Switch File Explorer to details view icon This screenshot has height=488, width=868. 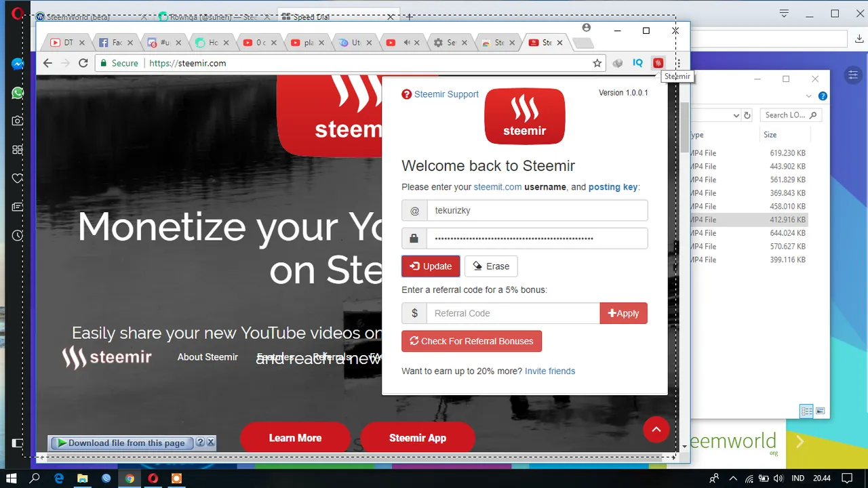807,411
